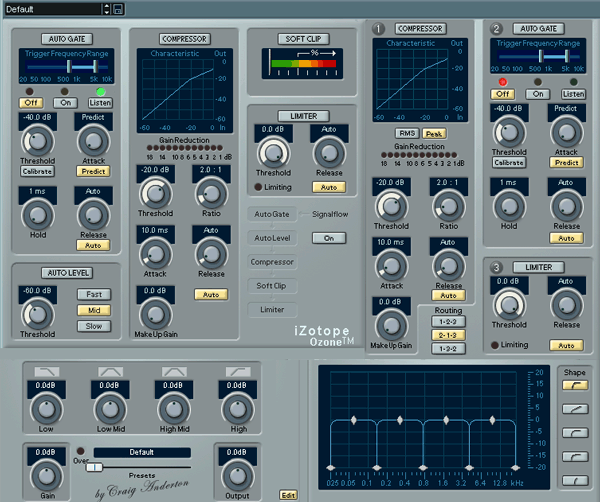Click the High band gain knob
Viewport: 600px width, 502px height.
(238, 409)
